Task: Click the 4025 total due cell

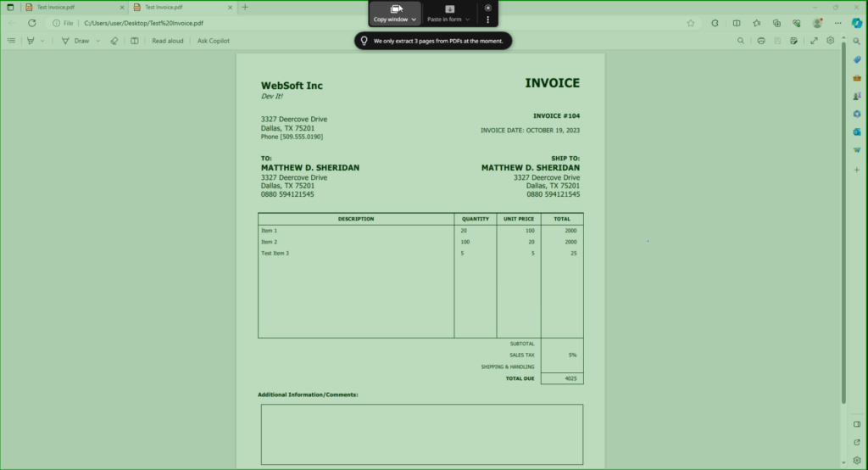Action: click(x=562, y=378)
